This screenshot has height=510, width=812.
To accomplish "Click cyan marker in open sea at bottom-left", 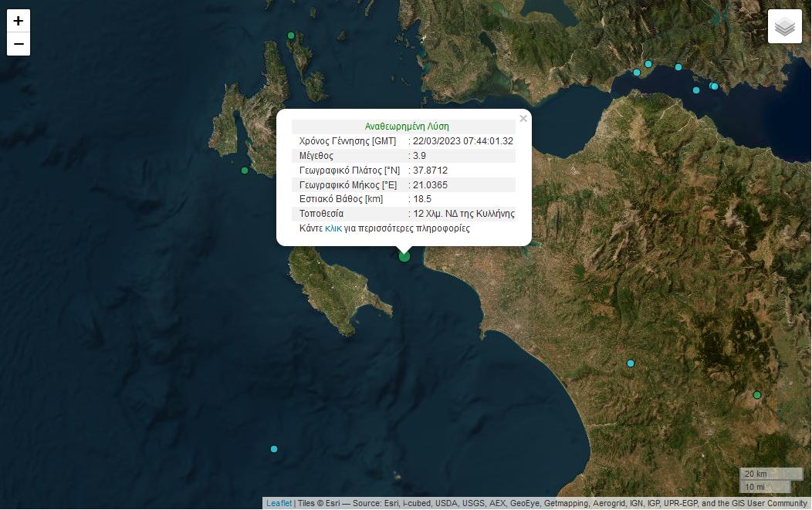I will (x=274, y=449).
